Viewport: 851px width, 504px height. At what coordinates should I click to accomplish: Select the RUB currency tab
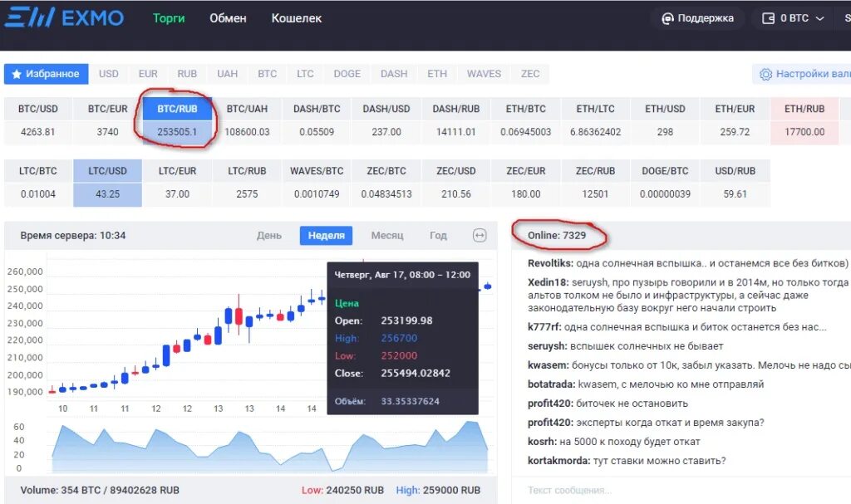point(187,74)
